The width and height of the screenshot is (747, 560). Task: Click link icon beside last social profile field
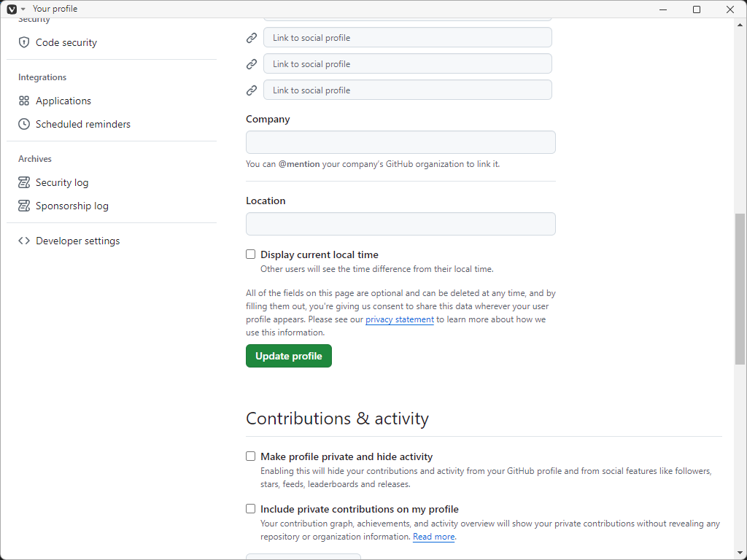252,90
